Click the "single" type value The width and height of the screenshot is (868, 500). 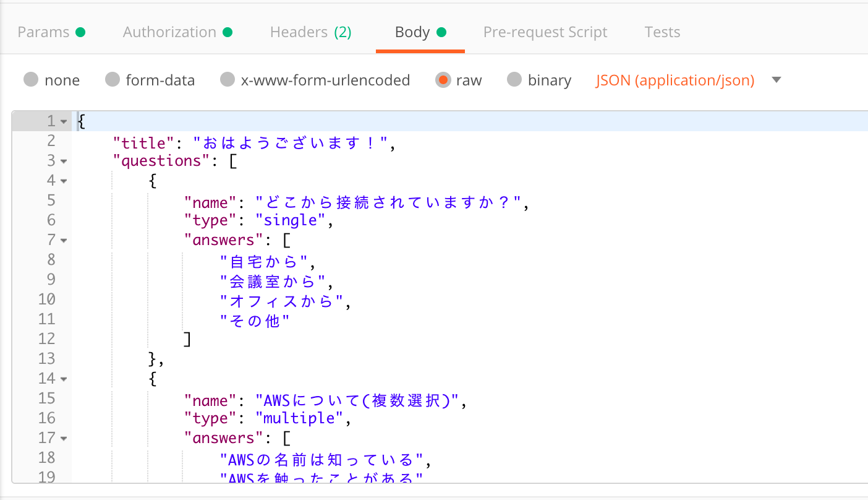click(x=291, y=220)
